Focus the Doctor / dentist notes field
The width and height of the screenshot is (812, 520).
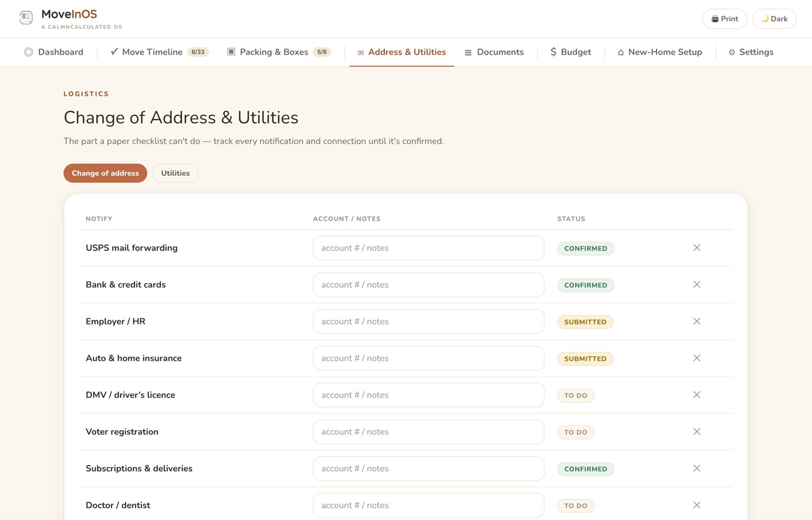pos(429,505)
